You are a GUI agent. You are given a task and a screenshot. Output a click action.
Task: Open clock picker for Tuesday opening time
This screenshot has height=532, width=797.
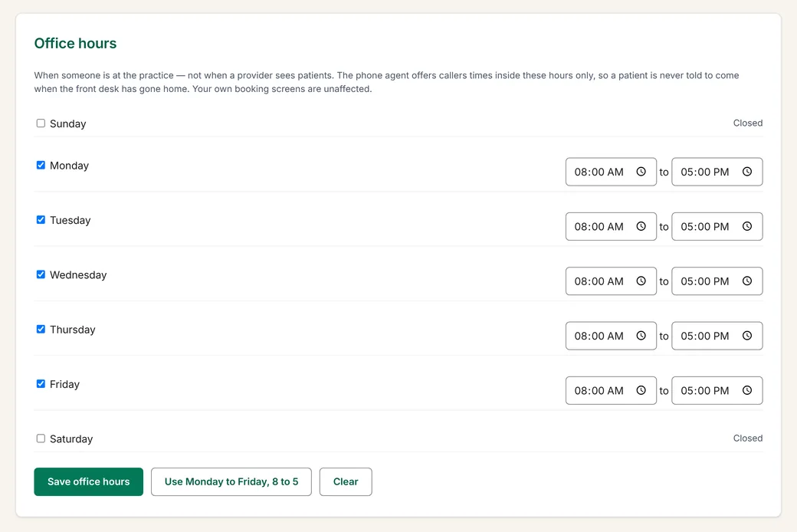[641, 226]
